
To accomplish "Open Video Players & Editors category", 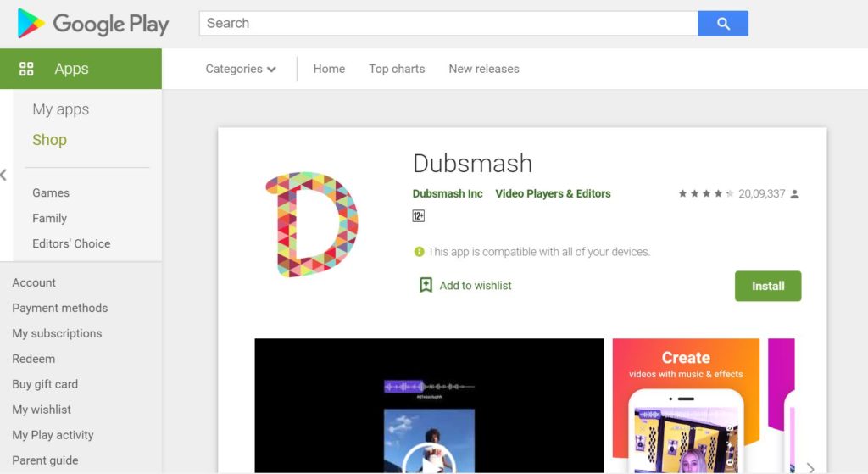I will tap(553, 194).
